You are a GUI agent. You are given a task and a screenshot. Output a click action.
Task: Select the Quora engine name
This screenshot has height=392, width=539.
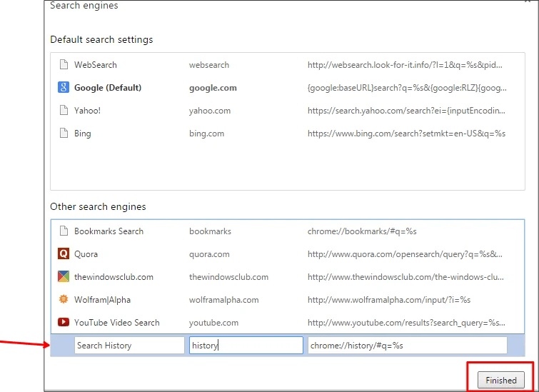pos(86,254)
